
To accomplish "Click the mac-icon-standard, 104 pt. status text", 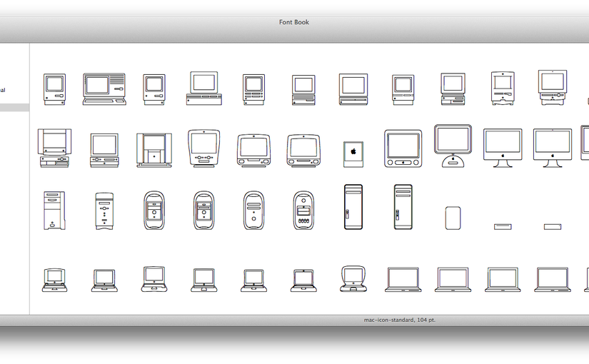I will click(x=400, y=320).
